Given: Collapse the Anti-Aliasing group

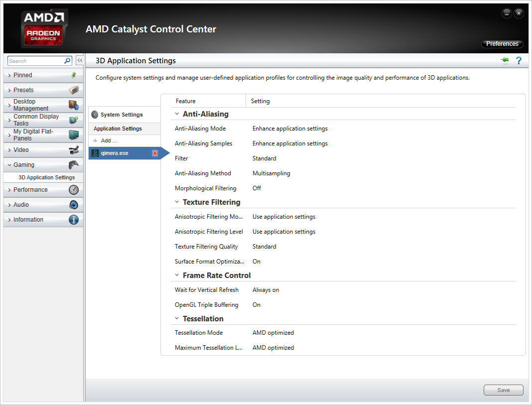Looking at the screenshot, I should (x=177, y=114).
